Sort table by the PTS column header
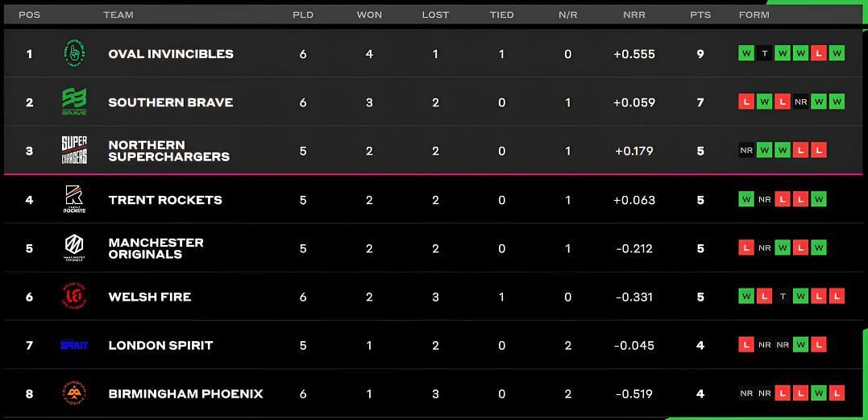 pyautogui.click(x=700, y=15)
